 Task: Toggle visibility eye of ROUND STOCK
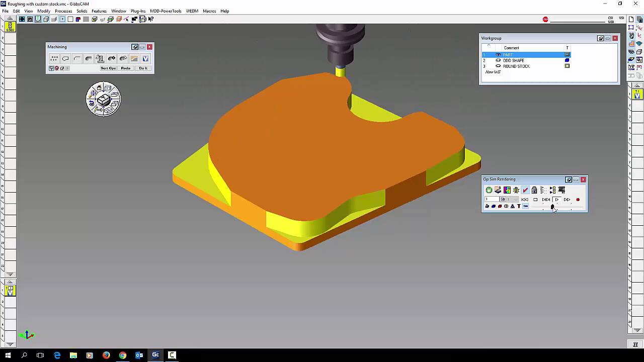coord(498,66)
